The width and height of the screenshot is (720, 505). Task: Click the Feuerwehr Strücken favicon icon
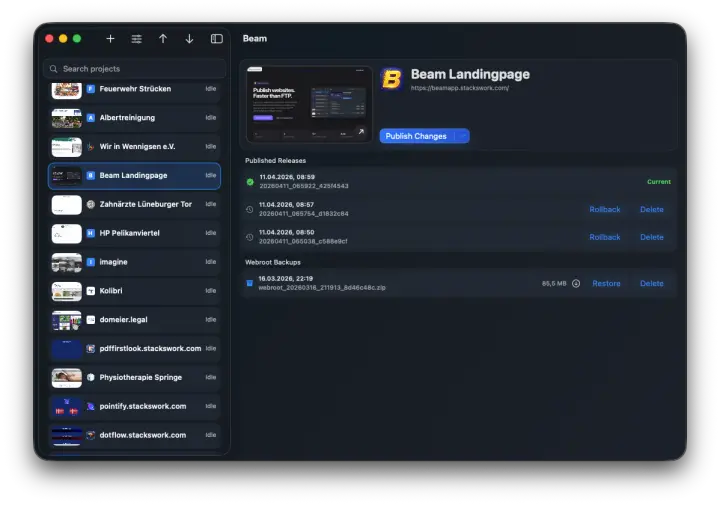pyautogui.click(x=91, y=89)
